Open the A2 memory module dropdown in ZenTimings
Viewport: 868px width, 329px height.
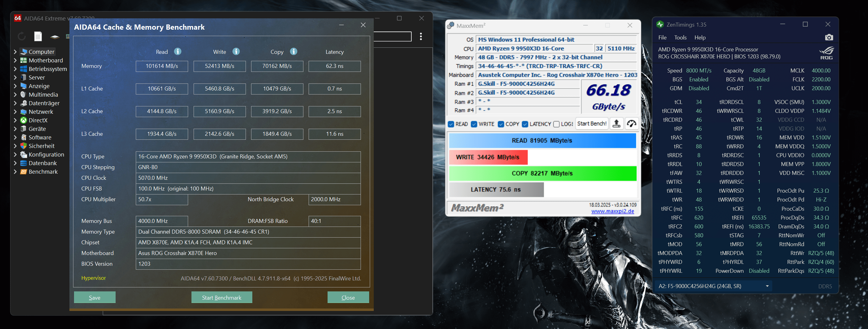pyautogui.click(x=714, y=286)
